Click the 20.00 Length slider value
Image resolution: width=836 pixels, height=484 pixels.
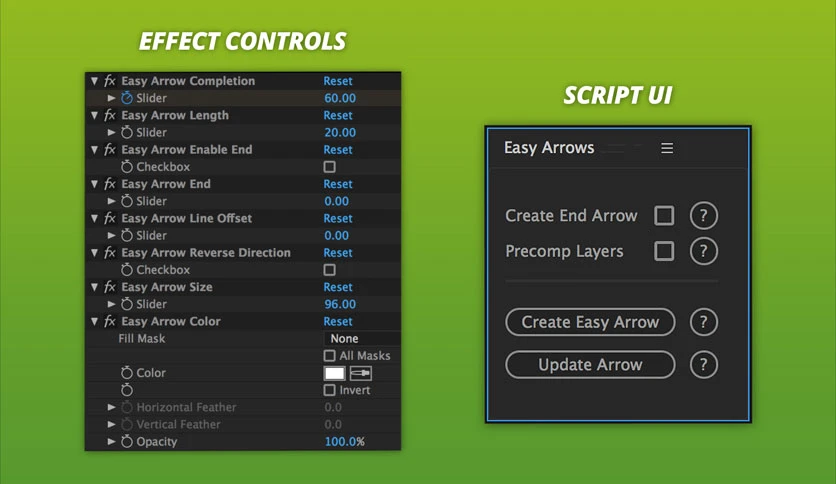[x=340, y=132]
